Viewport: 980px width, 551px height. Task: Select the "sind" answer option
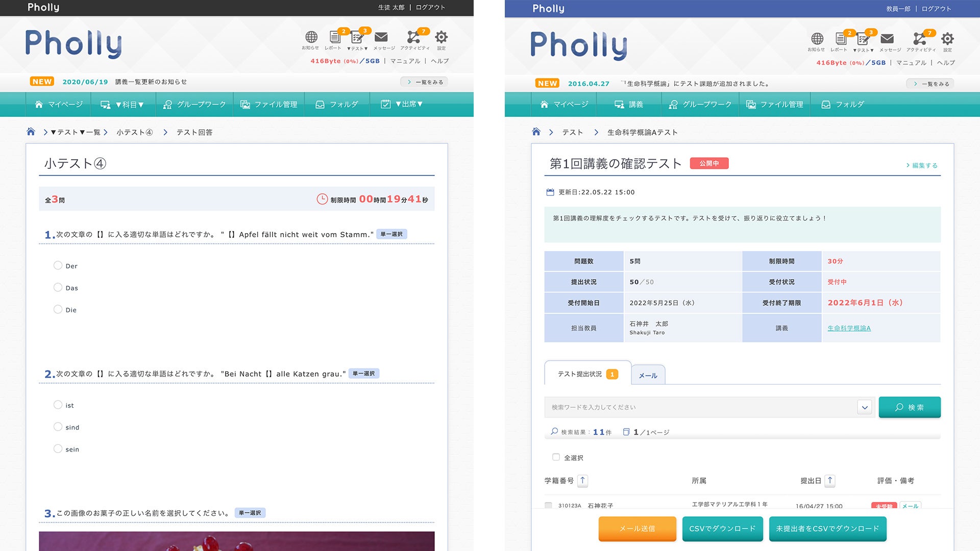click(x=58, y=427)
